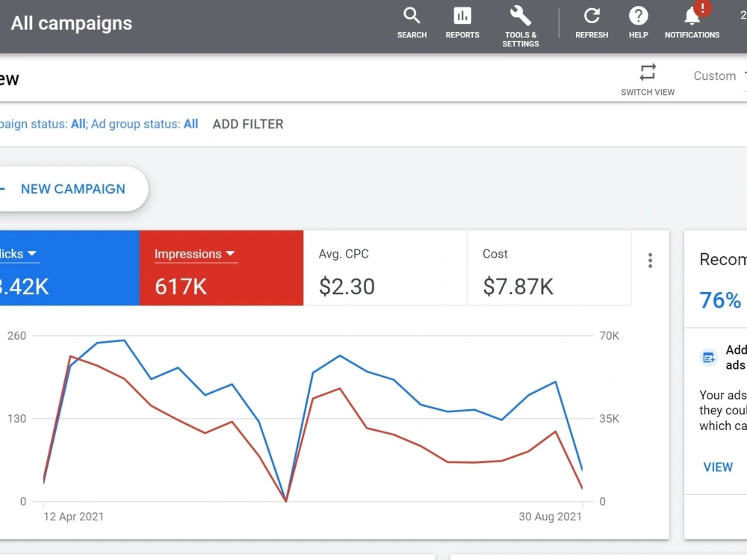Click the 617K impressions value
The width and height of the screenshot is (747, 560).
tap(181, 287)
